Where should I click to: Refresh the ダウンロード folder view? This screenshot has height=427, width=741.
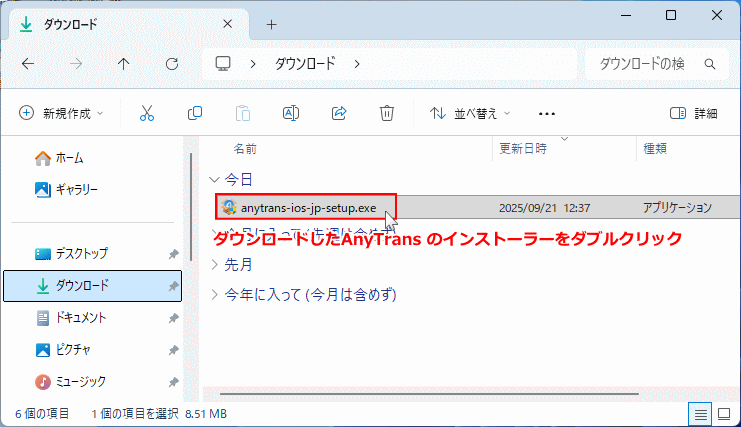pyautogui.click(x=172, y=64)
